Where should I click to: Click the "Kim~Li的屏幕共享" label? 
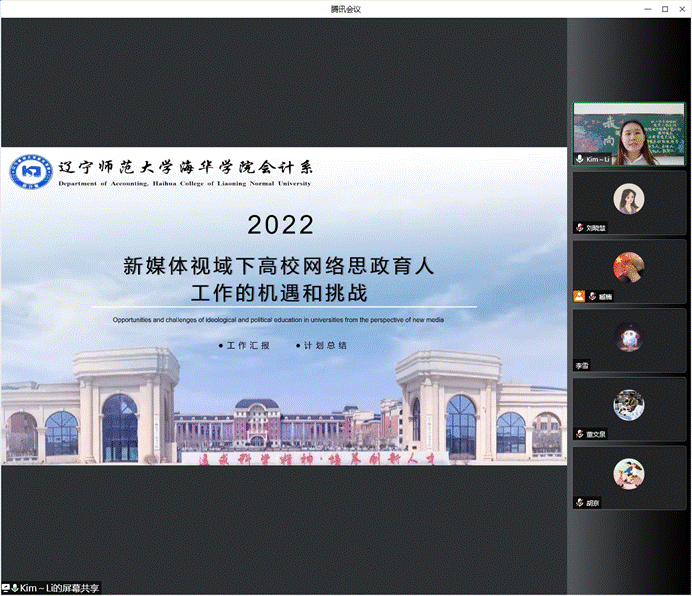pos(60,588)
